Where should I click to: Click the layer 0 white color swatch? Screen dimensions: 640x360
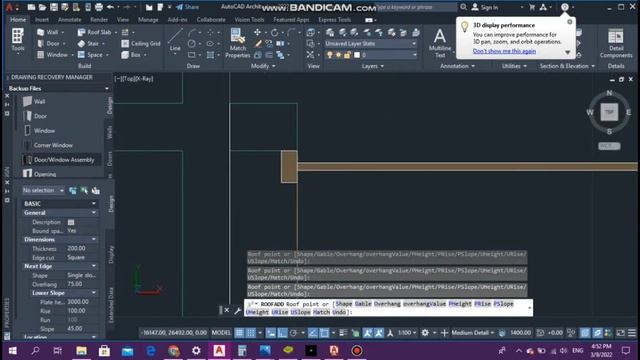click(357, 55)
